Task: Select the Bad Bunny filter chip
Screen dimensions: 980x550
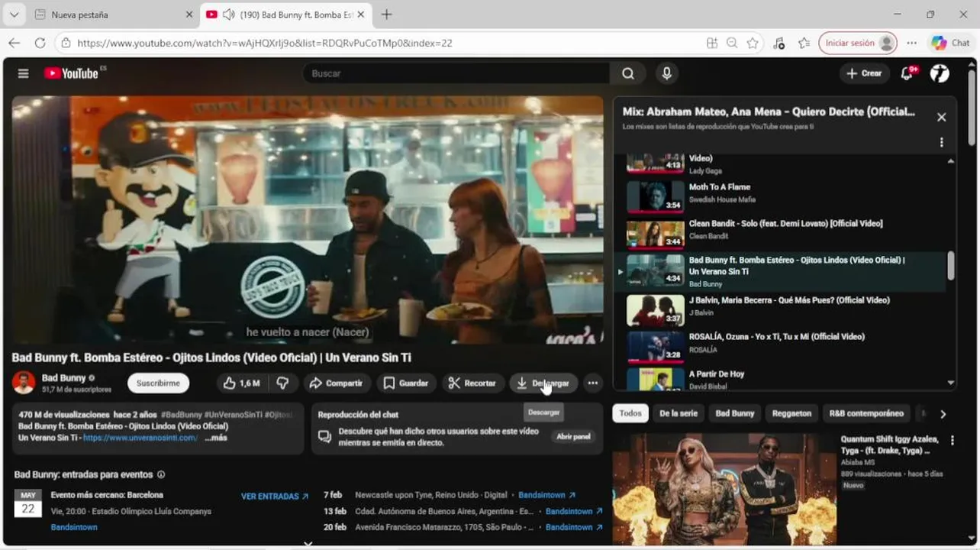Action: (734, 413)
